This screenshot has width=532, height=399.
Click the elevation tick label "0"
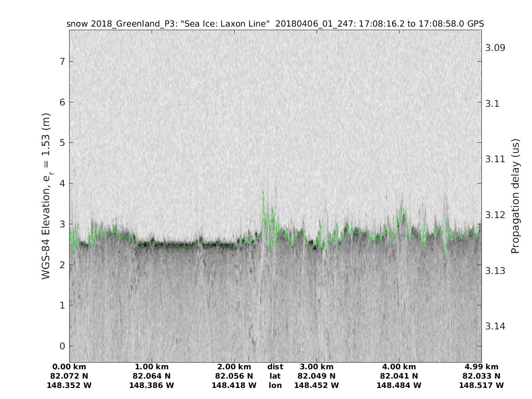coord(63,346)
